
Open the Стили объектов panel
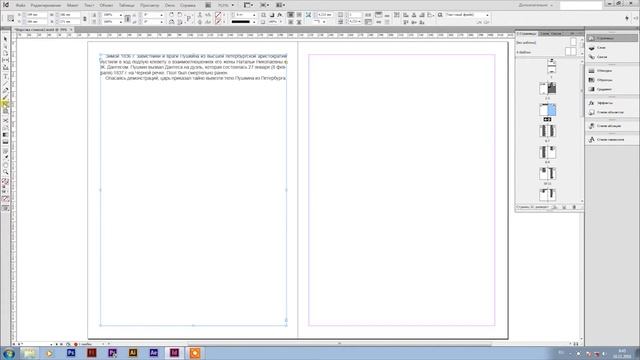point(611,112)
